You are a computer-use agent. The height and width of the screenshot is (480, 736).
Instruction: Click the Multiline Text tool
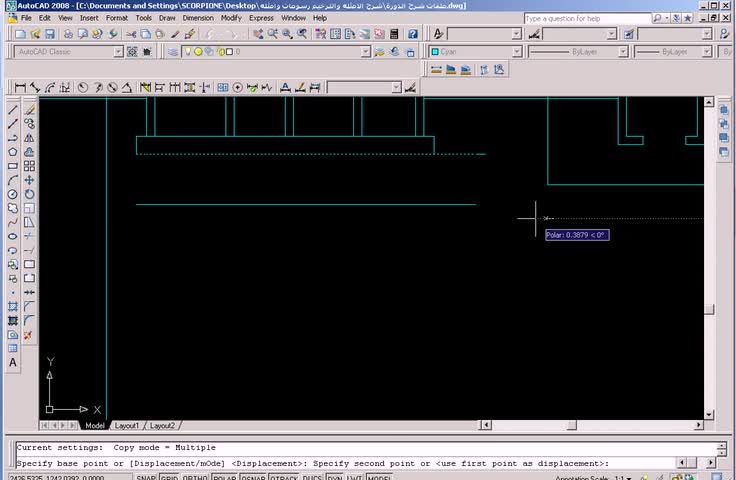coord(13,363)
